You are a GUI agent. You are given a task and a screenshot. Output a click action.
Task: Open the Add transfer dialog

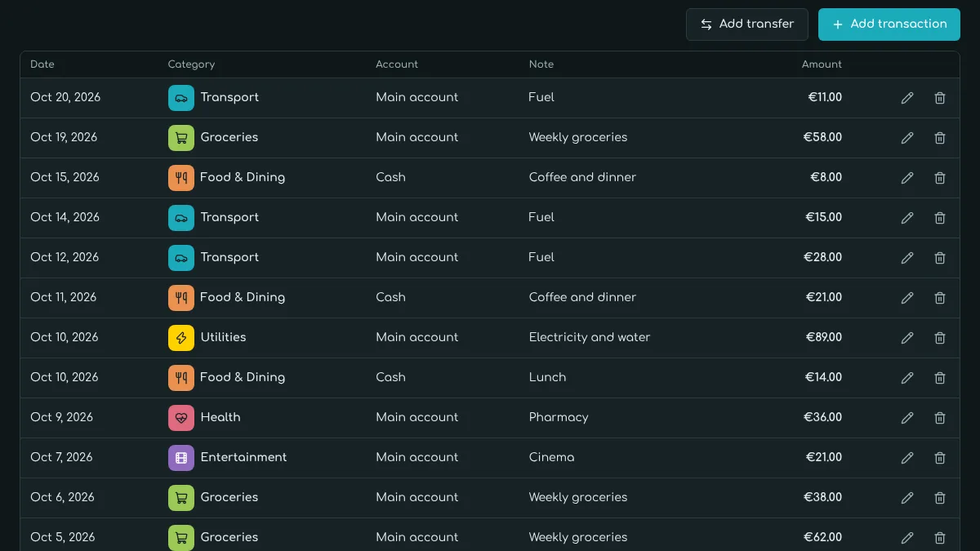747,24
